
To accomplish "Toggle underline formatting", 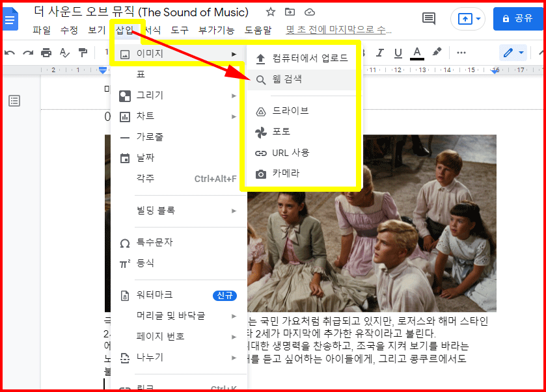I will pyautogui.click(x=398, y=53).
